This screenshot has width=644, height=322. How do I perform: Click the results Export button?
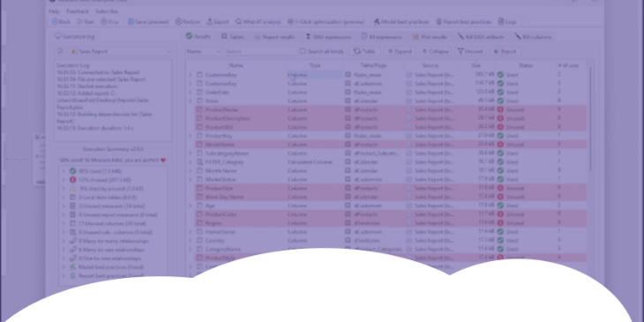505,51
